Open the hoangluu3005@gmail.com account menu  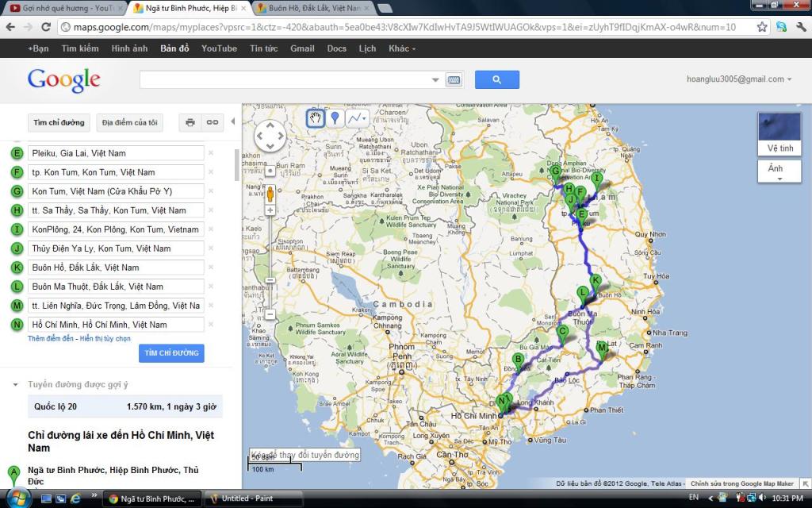tap(739, 79)
